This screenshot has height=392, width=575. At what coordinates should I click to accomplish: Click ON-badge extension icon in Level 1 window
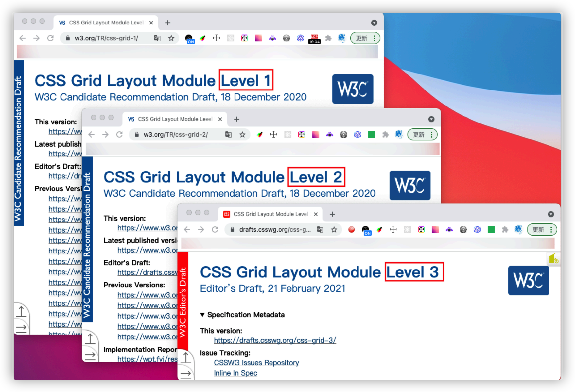pyautogui.click(x=189, y=39)
